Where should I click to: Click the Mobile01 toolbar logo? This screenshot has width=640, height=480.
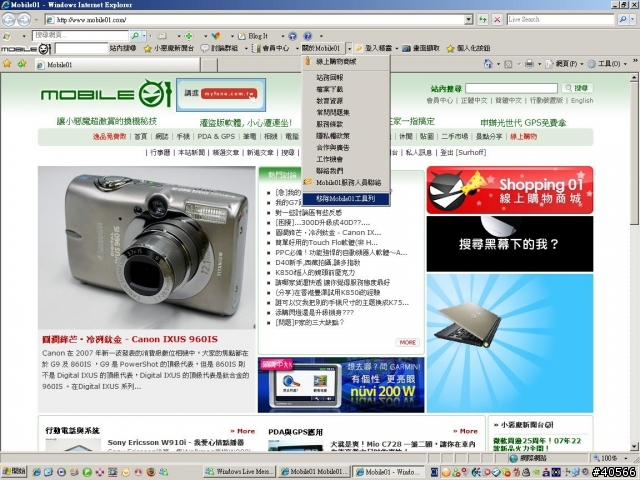tap(26, 49)
